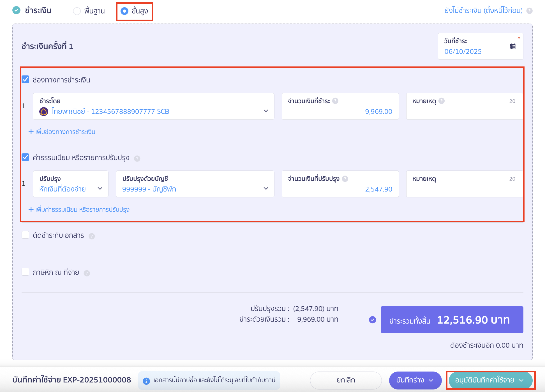Select the พื้นฐาน radio option
Screen dimensions: 545x392
pyautogui.click(x=77, y=11)
